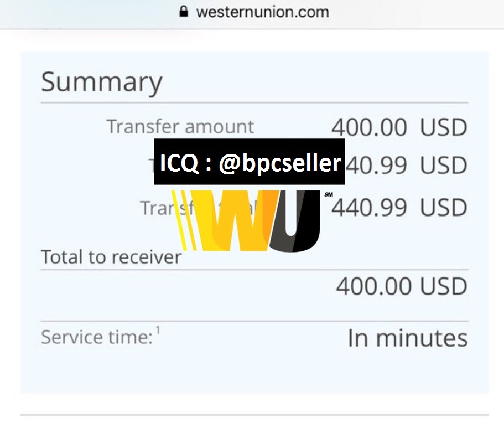The image size is (504, 443).
Task: Click the padlock icon in address bar
Action: pos(184,11)
